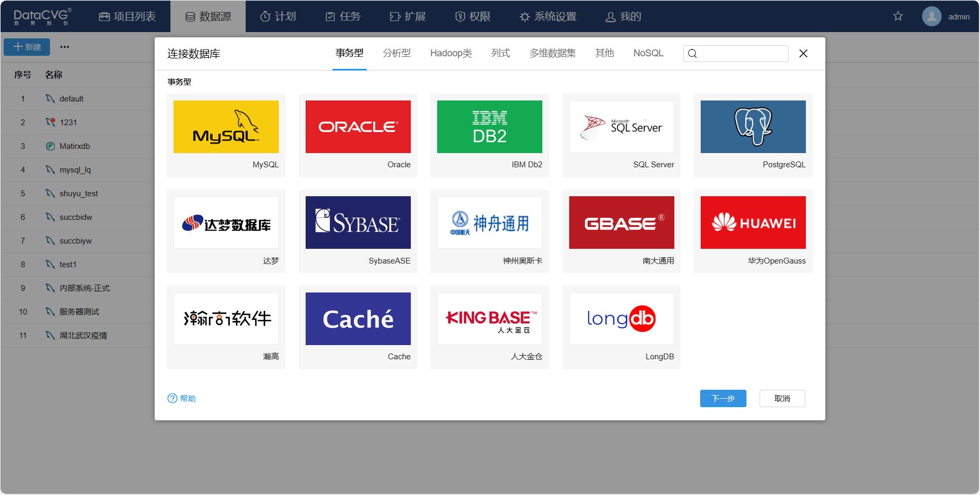This screenshot has width=980, height=495.
Task: Focus the database search input field
Action: click(x=735, y=54)
